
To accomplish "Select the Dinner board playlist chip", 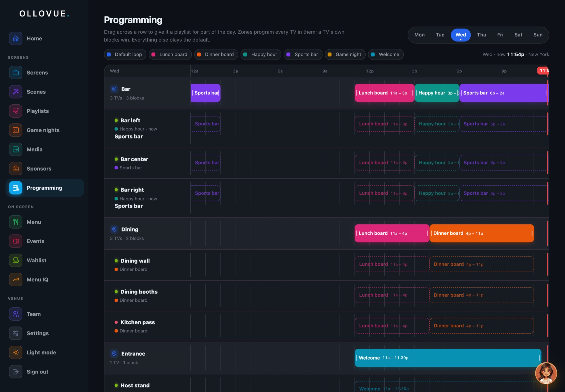I will click(216, 55).
